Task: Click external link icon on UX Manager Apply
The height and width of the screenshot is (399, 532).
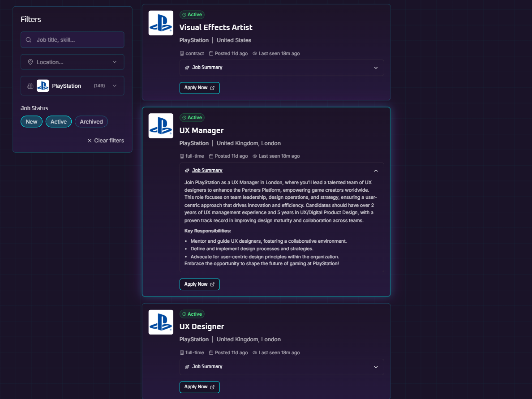Action: click(212, 284)
